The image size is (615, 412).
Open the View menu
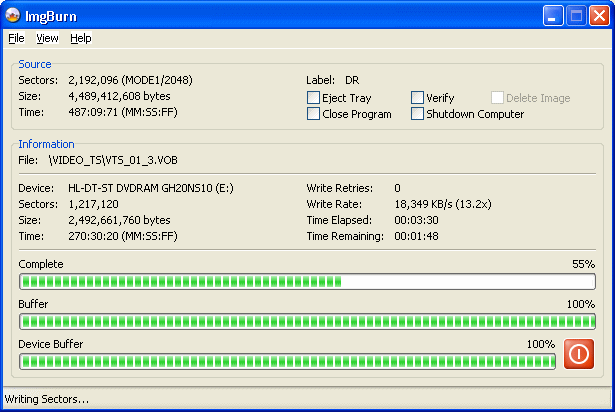coord(47,38)
